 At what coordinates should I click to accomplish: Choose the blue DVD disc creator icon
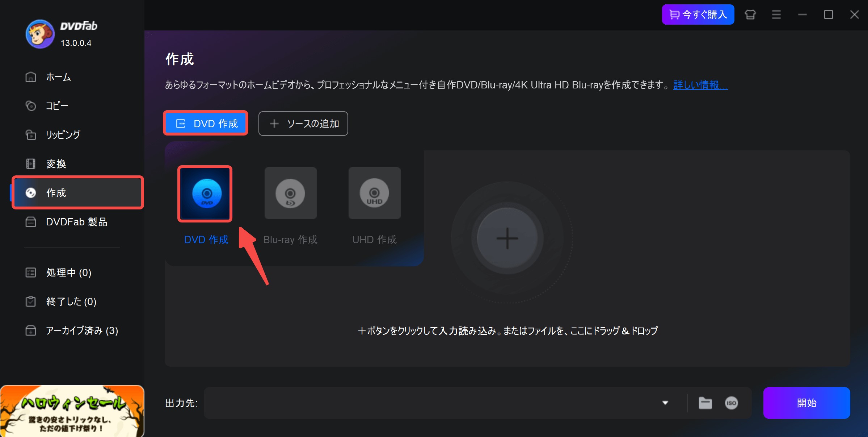coord(205,193)
